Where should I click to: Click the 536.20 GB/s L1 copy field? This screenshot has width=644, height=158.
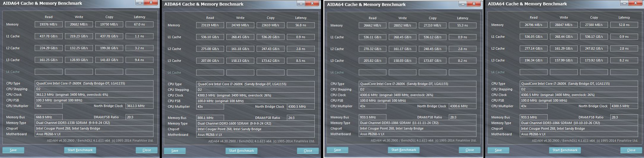(270, 37)
